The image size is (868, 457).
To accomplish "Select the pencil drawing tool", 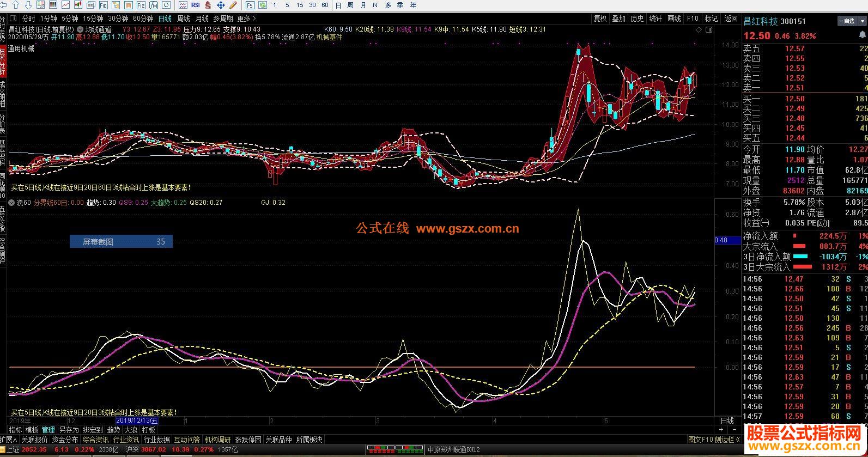I will (x=233, y=5).
